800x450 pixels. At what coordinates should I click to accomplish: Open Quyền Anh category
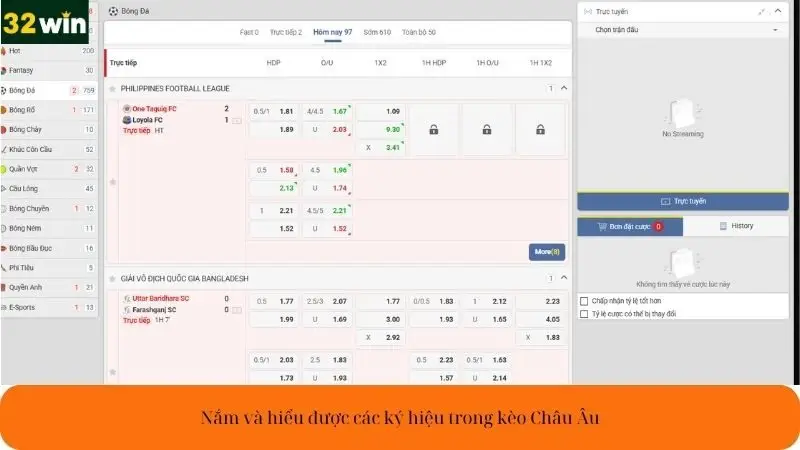48,287
